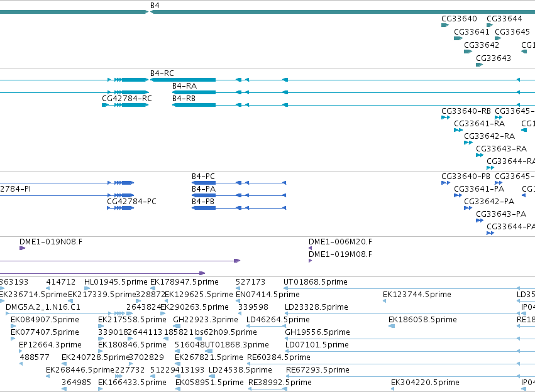Select RE38992.5prime EST label
Viewport: 535px width, 392px height.
(280, 383)
